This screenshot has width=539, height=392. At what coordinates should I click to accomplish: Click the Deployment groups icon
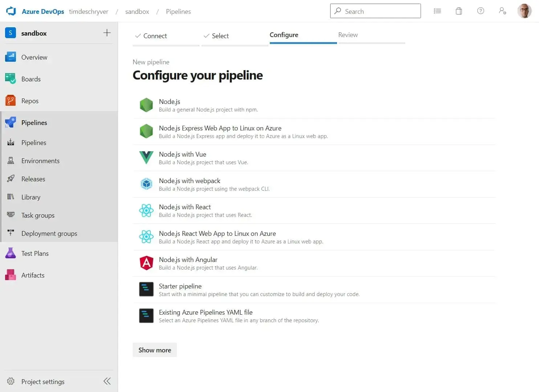(11, 233)
